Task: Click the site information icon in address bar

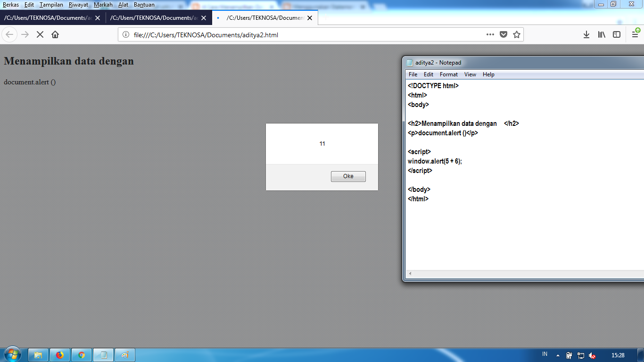Action: (x=126, y=34)
